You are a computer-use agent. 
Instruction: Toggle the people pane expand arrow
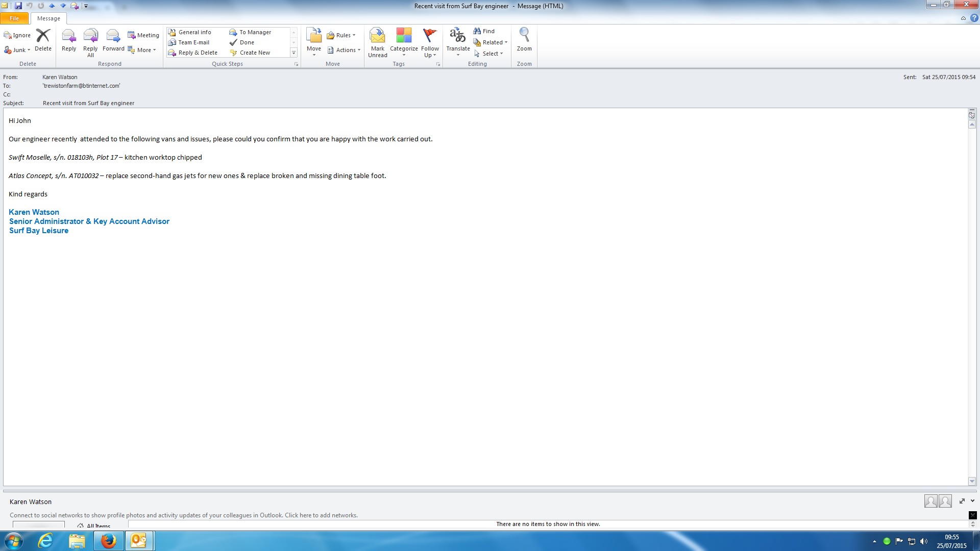(972, 501)
